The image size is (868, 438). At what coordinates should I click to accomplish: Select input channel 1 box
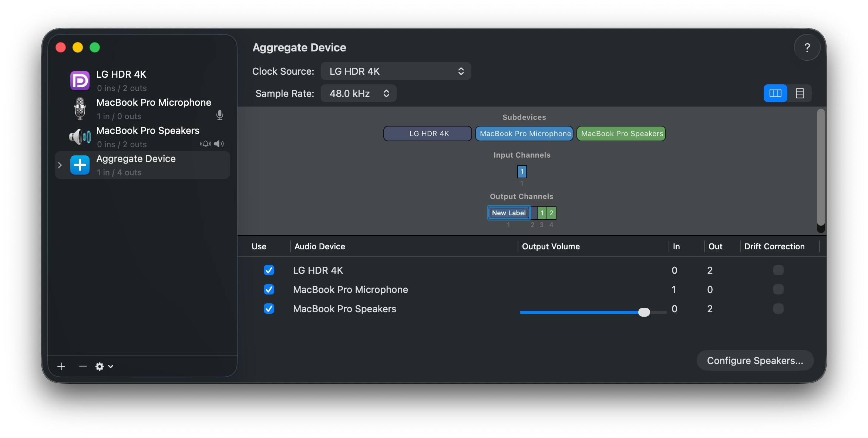[x=522, y=172]
